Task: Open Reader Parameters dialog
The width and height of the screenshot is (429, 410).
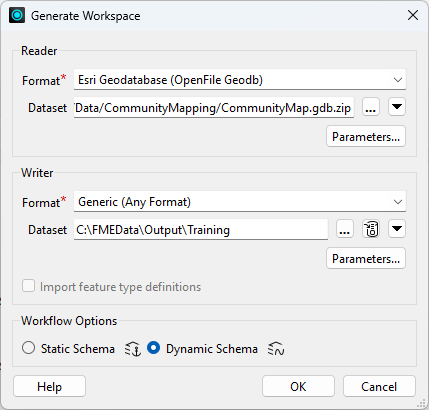Action: click(x=366, y=136)
